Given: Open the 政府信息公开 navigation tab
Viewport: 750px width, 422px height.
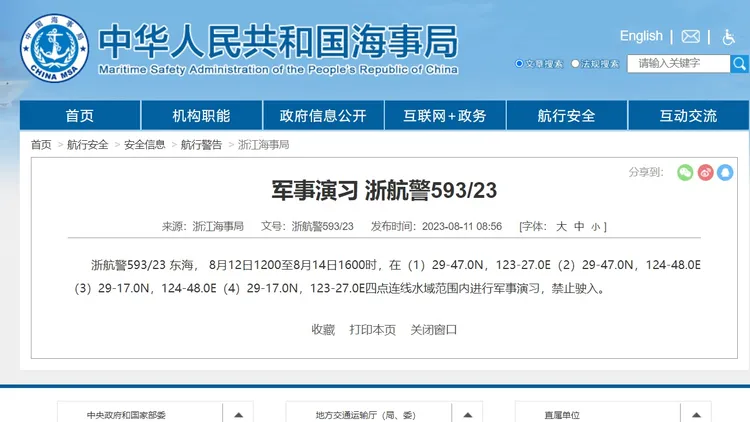Looking at the screenshot, I should [323, 115].
